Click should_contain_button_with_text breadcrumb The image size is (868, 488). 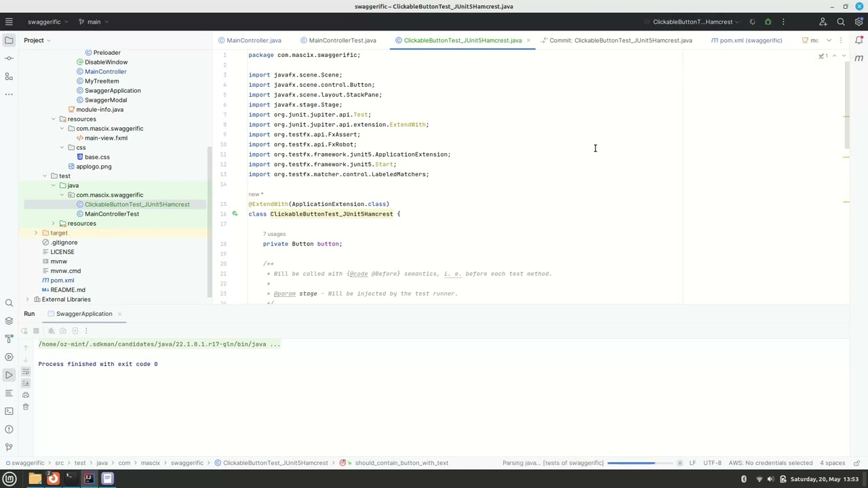401,463
